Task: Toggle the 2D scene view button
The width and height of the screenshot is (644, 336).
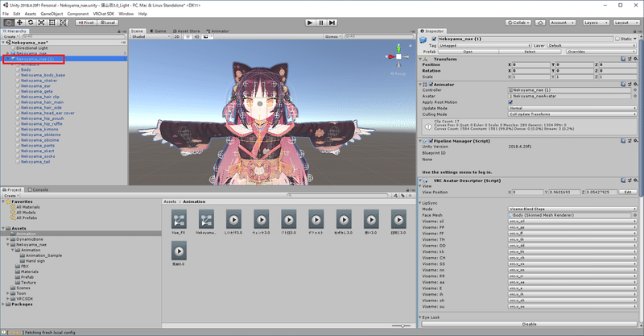Action: 176,36
